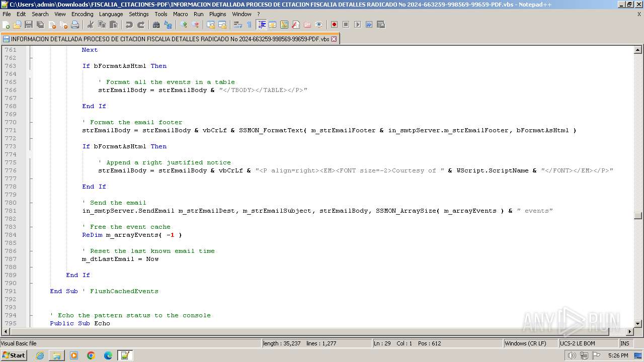Save the current file icon

29,25
